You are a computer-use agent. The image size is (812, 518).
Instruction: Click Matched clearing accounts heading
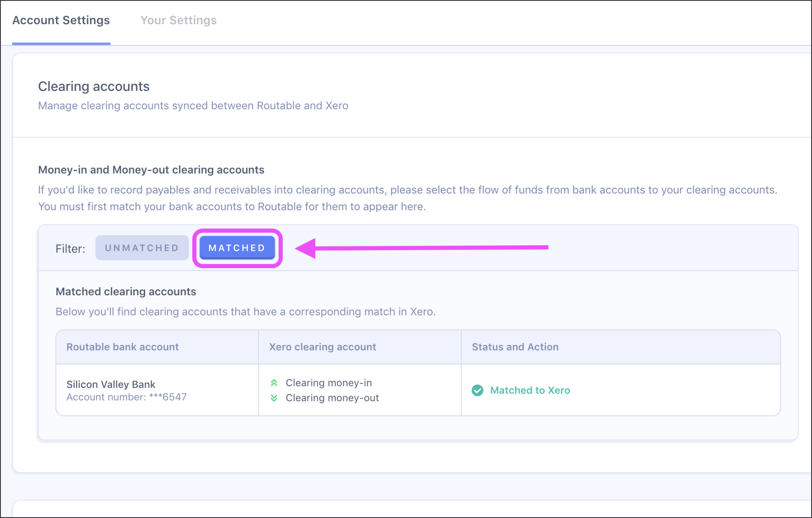pyautogui.click(x=126, y=291)
